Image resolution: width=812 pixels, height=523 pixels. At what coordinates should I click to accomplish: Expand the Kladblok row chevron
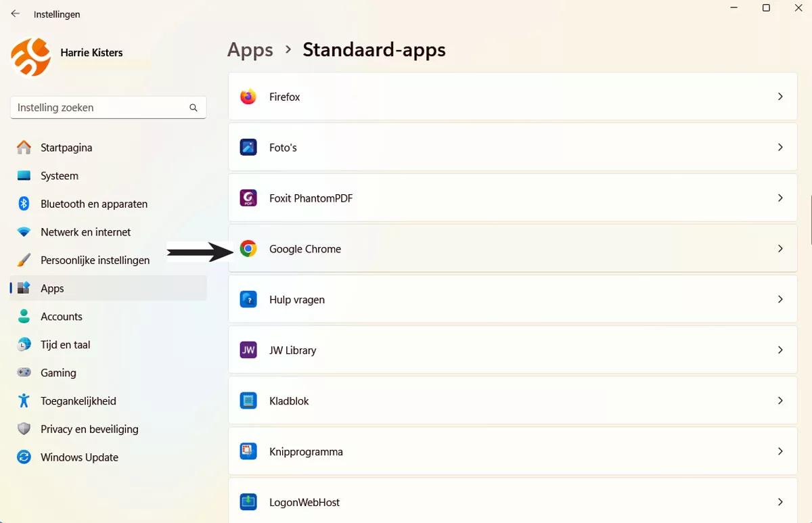point(780,401)
